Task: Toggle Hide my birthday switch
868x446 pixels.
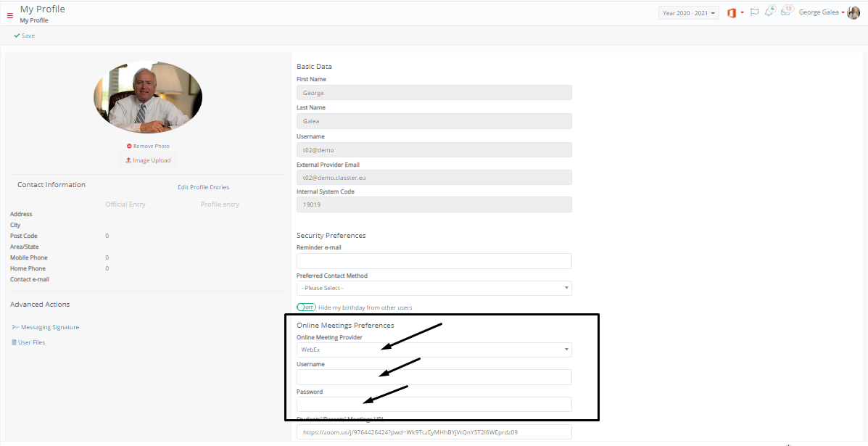Action: pyautogui.click(x=306, y=307)
